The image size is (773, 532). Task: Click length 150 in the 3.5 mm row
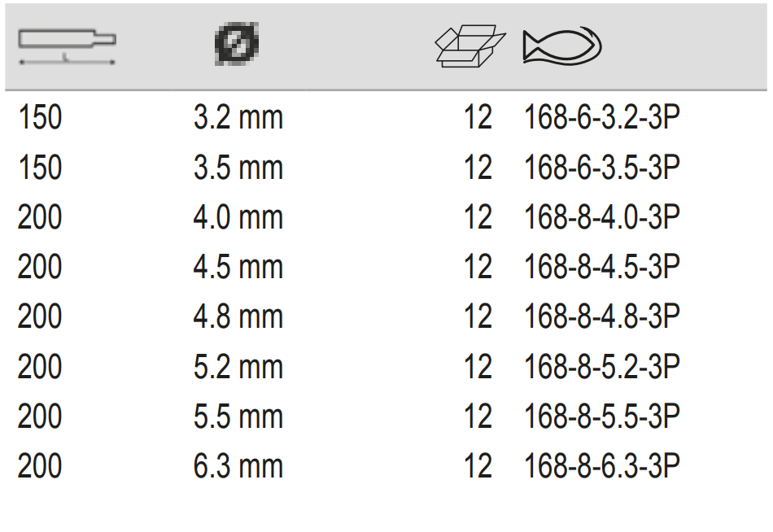tap(40, 168)
